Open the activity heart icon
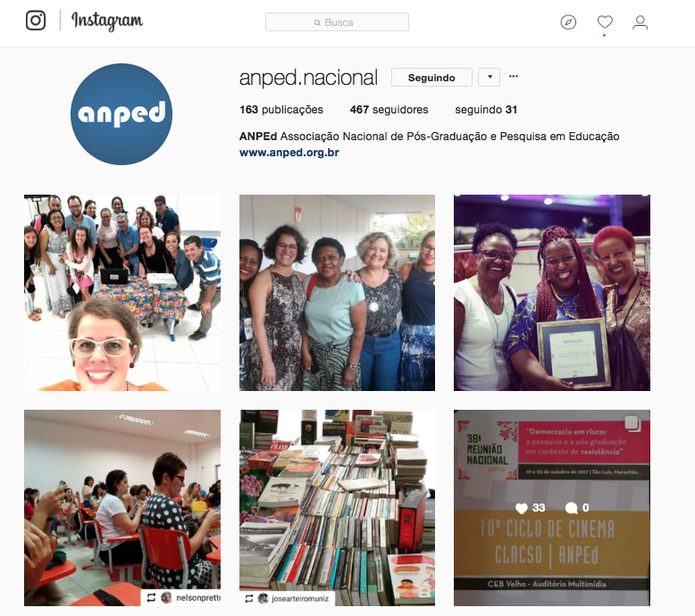 pos(605,21)
